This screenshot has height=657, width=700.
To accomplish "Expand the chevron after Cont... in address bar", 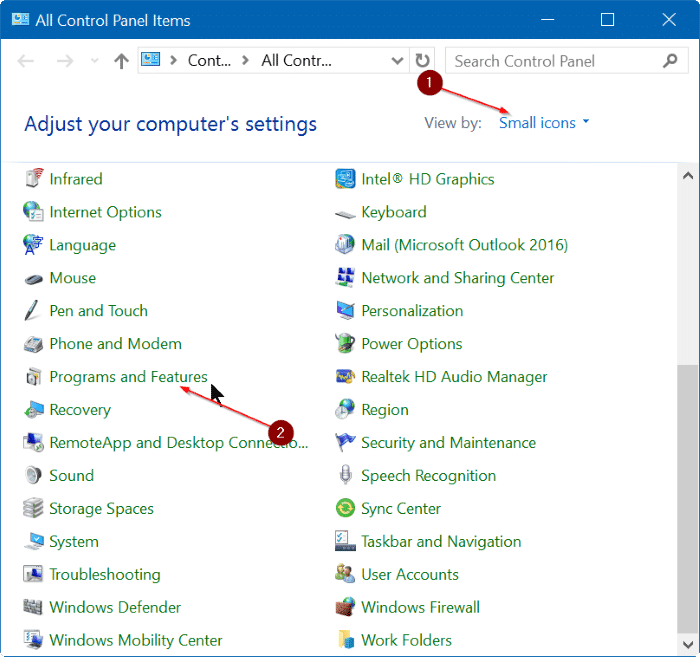I will click(245, 60).
